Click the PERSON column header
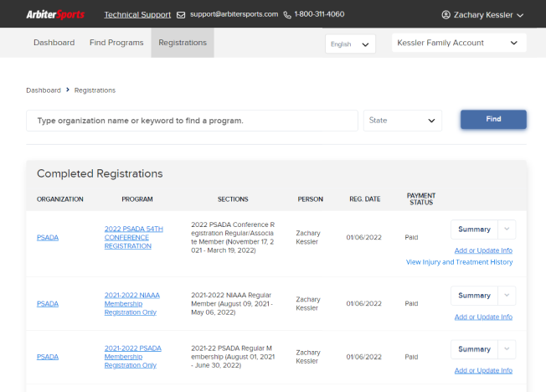 point(310,199)
